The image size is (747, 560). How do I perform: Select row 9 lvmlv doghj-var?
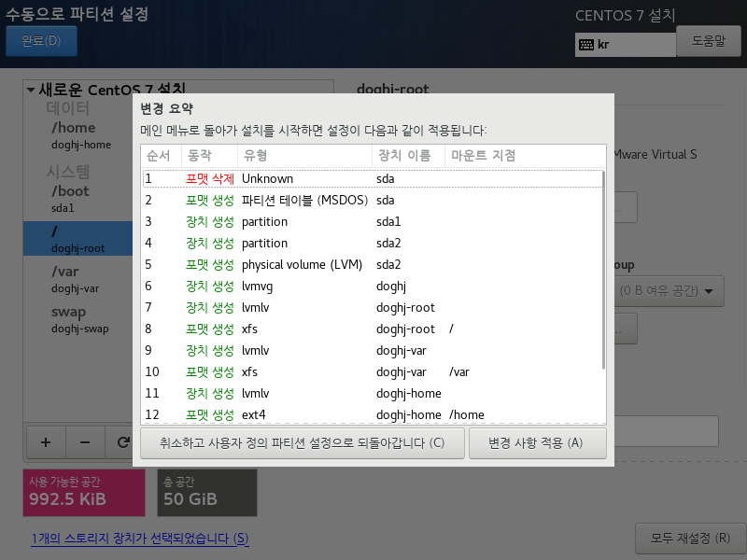pos(372,350)
